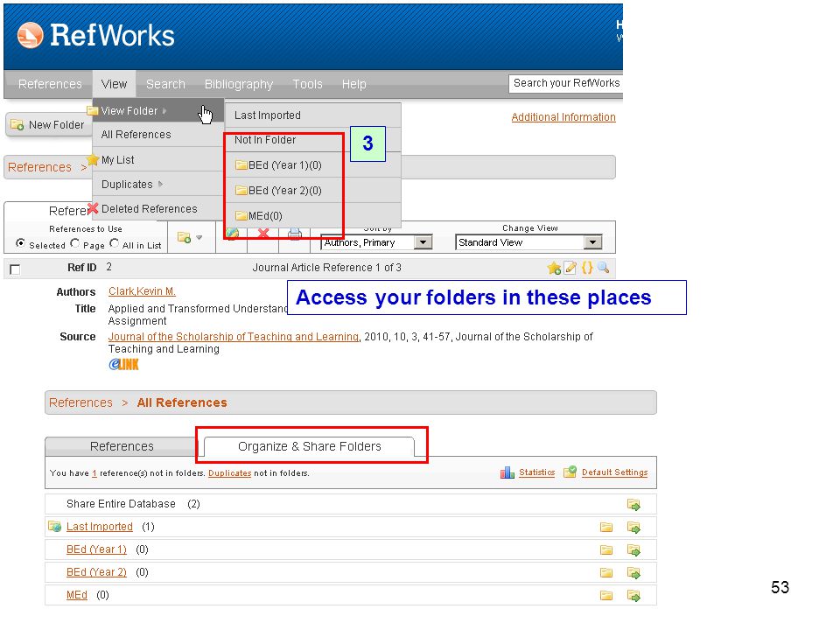Click the edit reference pencil icon
The image size is (840, 630).
coord(570,268)
